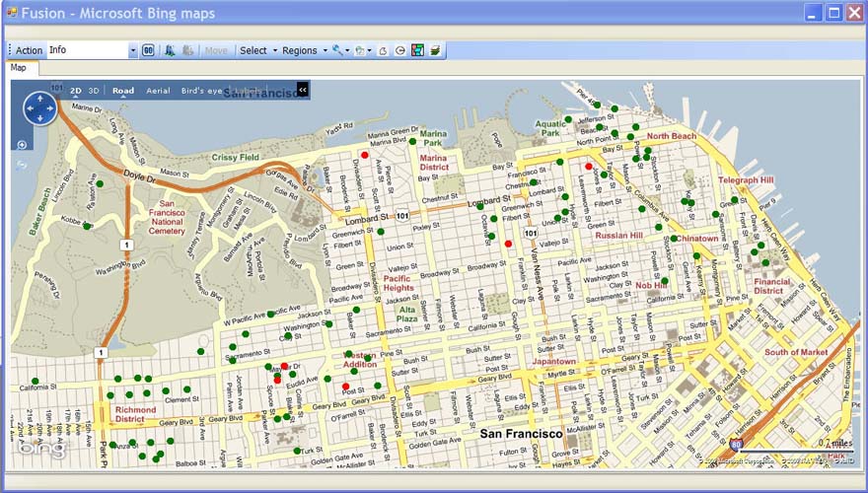Open the Action combo box dropdown arrow

[x=133, y=50]
